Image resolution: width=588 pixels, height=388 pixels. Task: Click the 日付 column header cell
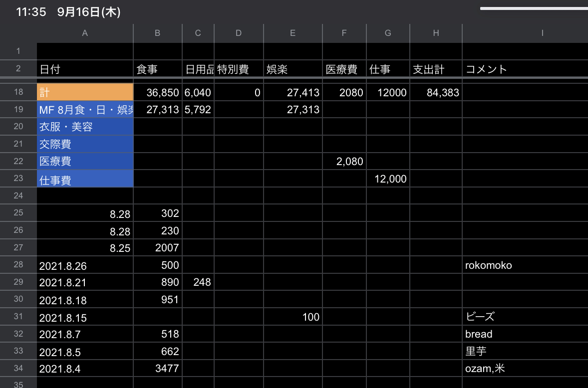(85, 69)
